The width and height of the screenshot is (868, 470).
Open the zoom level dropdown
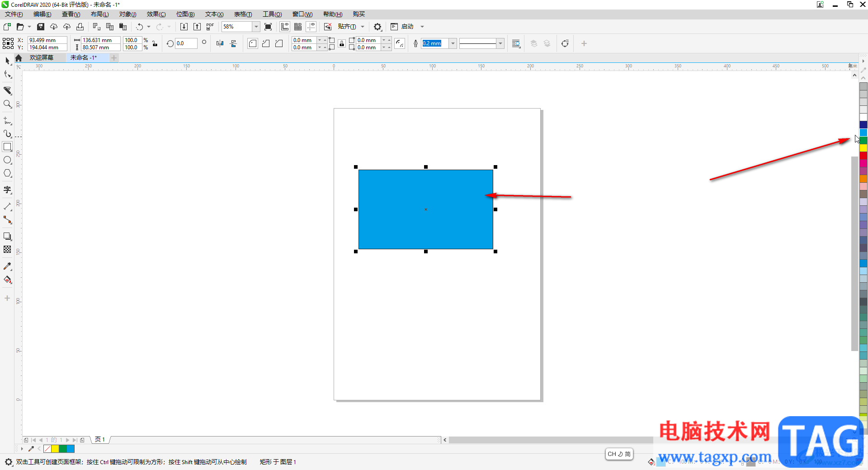coord(256,27)
